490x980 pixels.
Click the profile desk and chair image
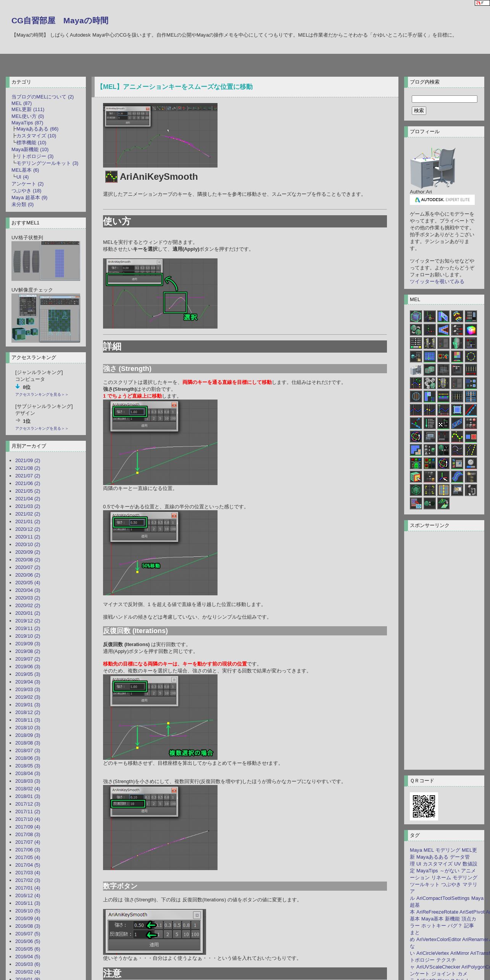point(433,168)
